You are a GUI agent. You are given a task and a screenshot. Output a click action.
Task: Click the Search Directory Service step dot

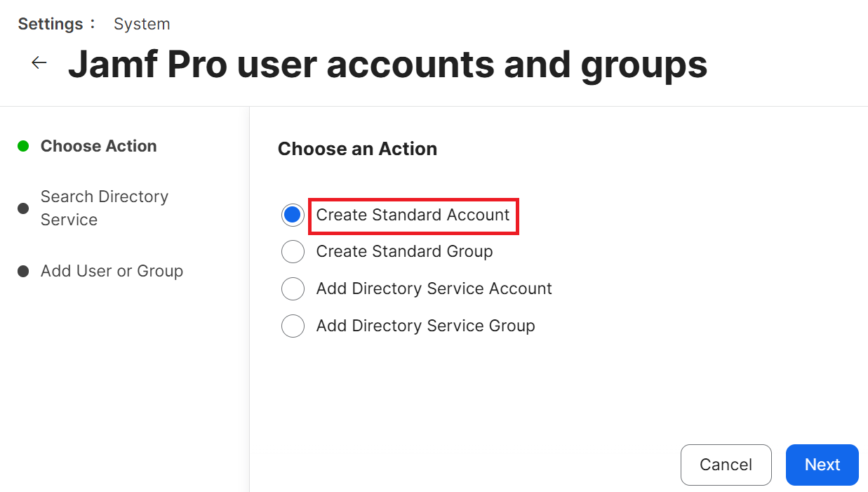[x=23, y=208]
